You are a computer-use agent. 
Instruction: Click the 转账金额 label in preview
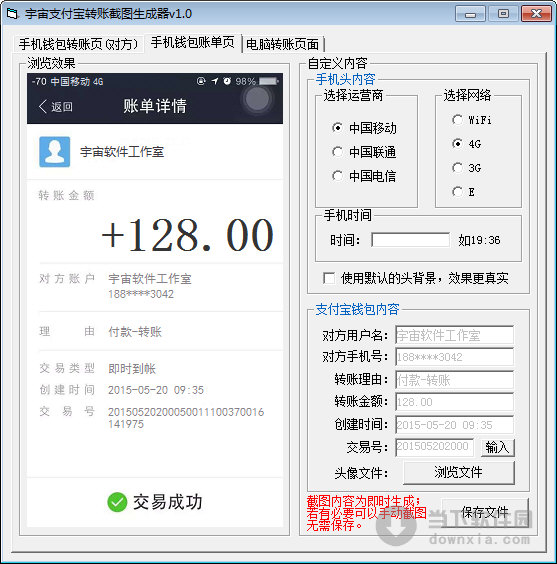pyautogui.click(x=67, y=195)
